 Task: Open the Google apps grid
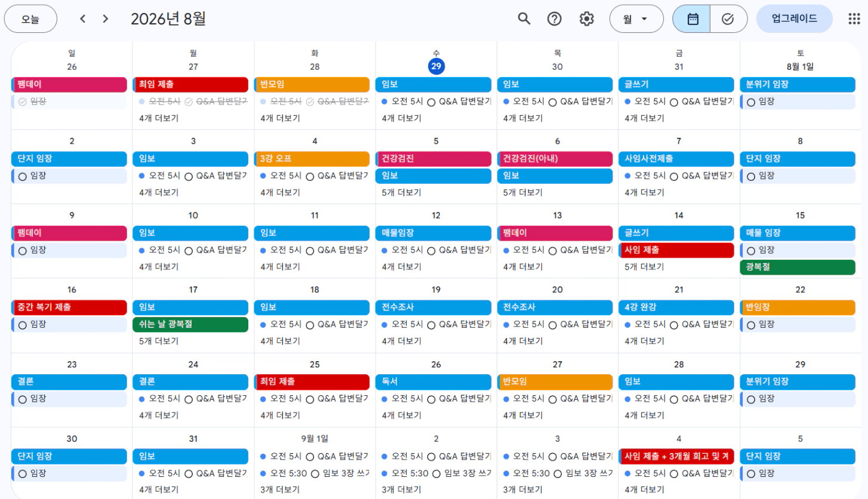pyautogui.click(x=854, y=19)
